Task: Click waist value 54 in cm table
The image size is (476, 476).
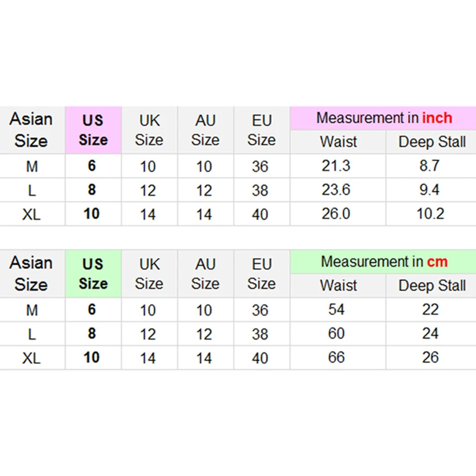Action: point(336,310)
